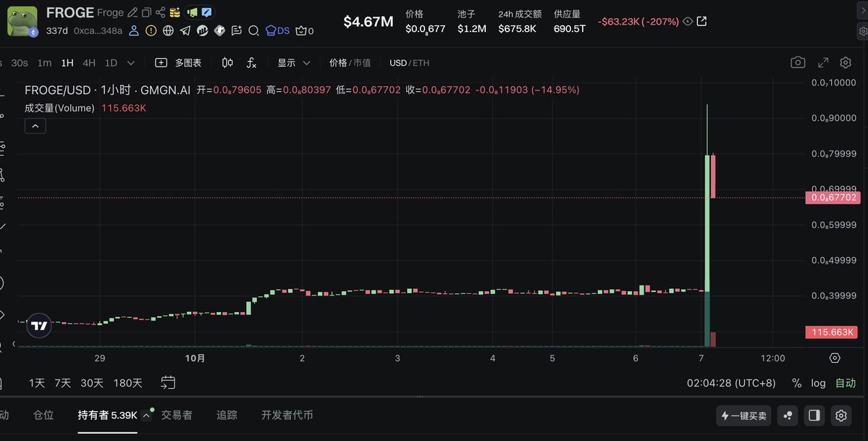This screenshot has width=868, height=441.
Task: Open the external share icon beside PnL
Action: point(701,21)
